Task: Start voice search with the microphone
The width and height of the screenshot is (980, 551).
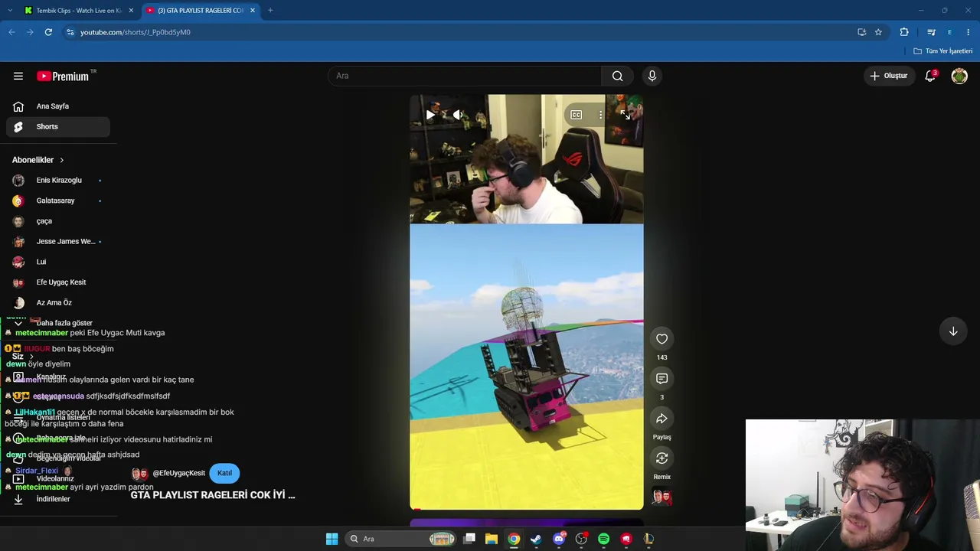Action: point(652,76)
